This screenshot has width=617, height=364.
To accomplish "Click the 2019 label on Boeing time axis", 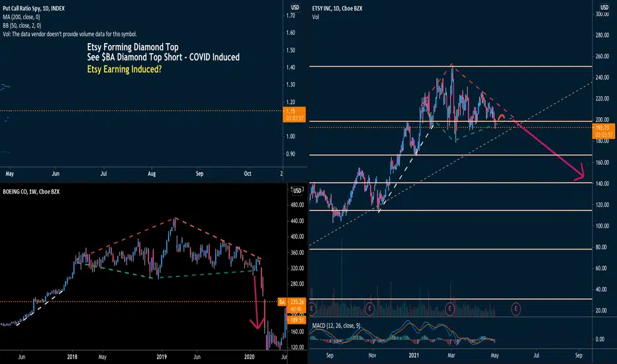I will point(162,357).
